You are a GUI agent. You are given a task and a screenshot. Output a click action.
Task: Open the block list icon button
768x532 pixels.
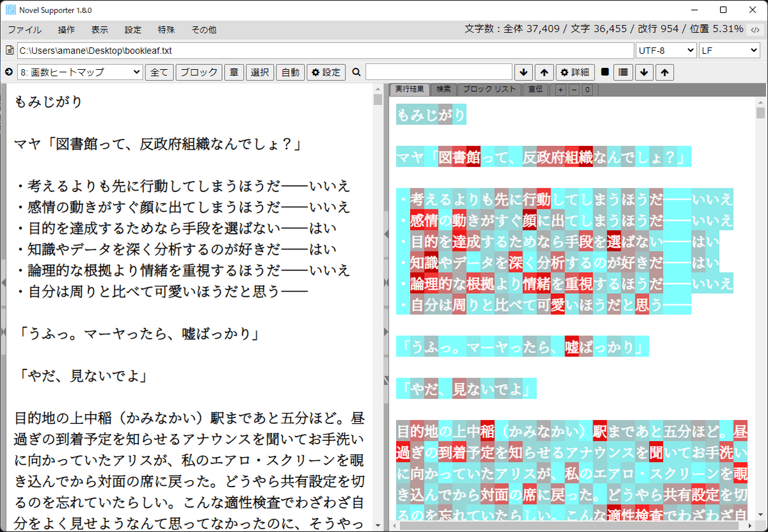tap(623, 72)
